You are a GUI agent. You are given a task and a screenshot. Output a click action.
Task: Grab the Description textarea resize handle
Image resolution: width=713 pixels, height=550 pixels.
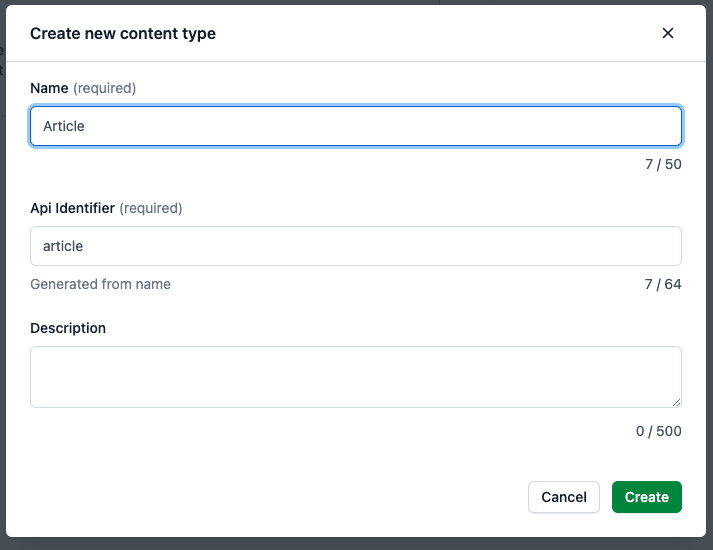[677, 402]
